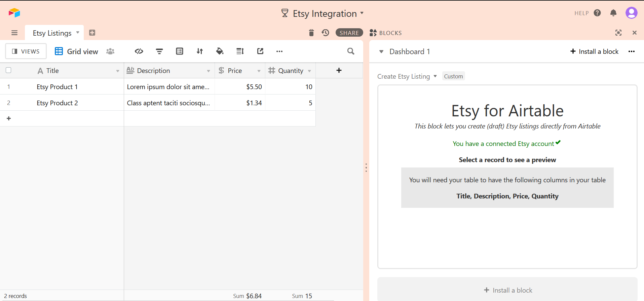
Task: Open Etsy Listings tab dropdown arrow
Action: click(78, 33)
